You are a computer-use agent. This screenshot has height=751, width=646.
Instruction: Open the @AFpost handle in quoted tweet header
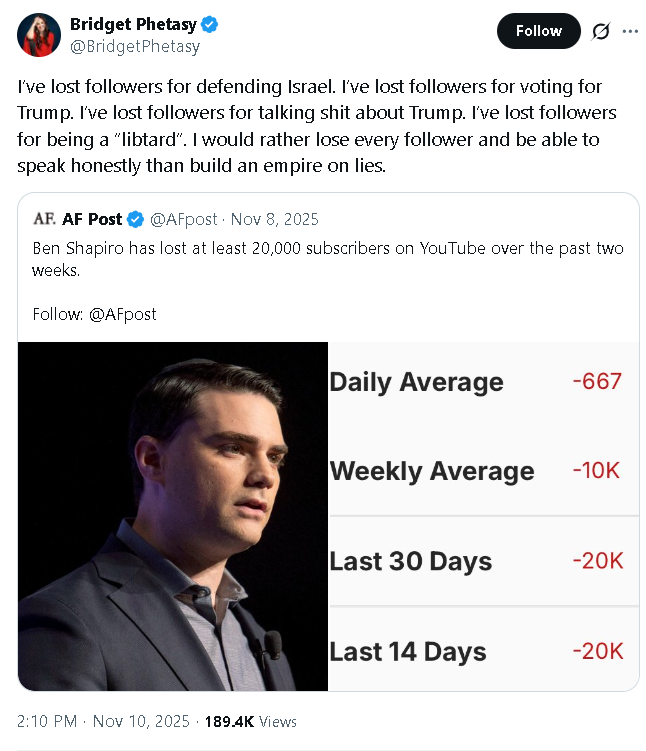tap(183, 219)
